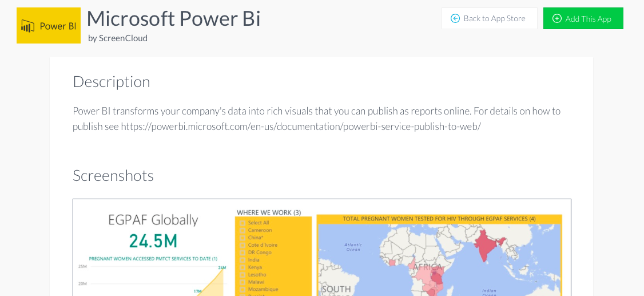The height and width of the screenshot is (296, 644).
Task: Tick the Cote d'Ivoire checkbox in screenshot
Action: [243, 245]
